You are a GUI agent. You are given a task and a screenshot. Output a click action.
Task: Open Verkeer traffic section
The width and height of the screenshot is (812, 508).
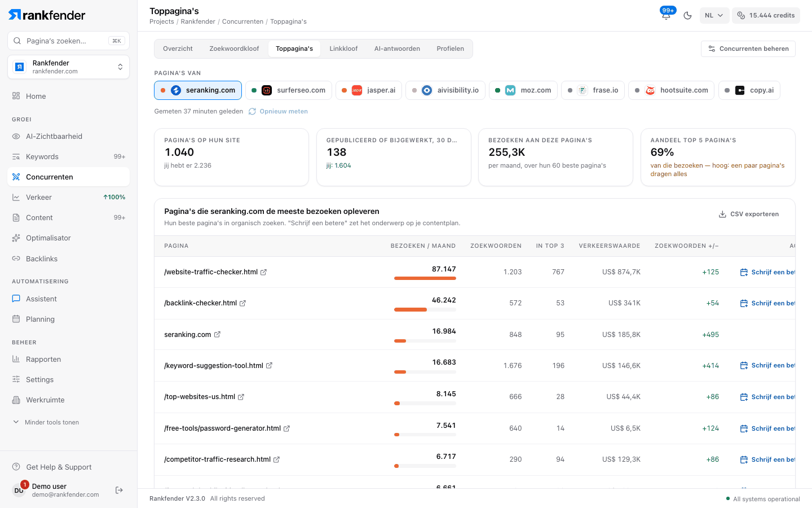(x=68, y=197)
